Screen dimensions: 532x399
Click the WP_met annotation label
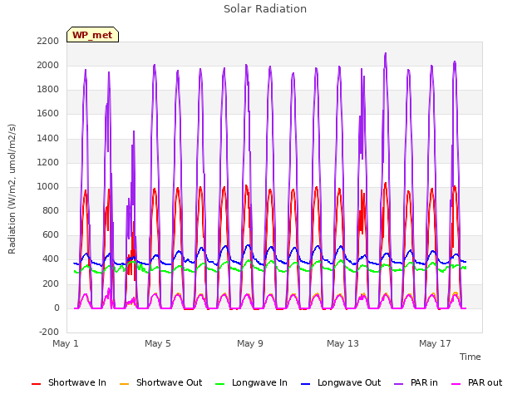tap(92, 35)
